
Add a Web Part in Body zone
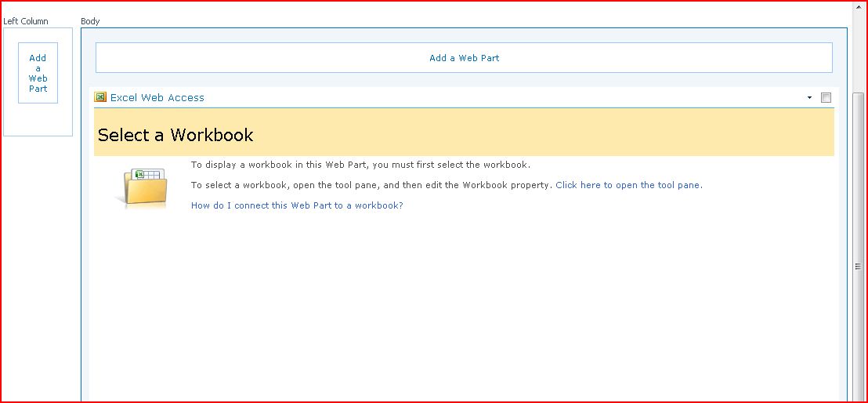(464, 58)
